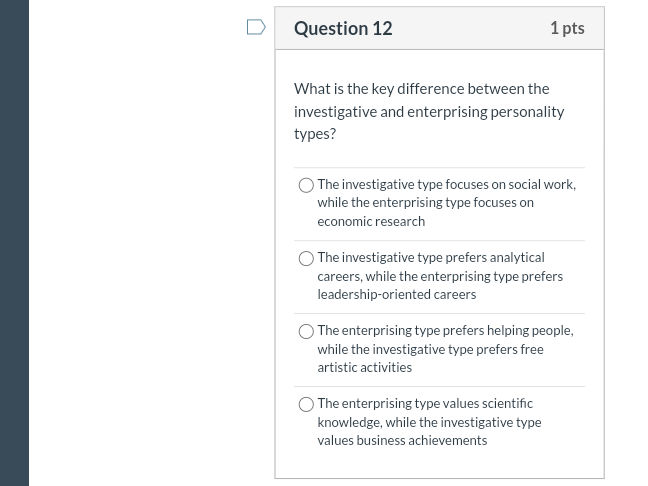Viewport: 648px width, 486px height.
Task: Click the empty gray area of the question header bar
Action: tap(470, 28)
